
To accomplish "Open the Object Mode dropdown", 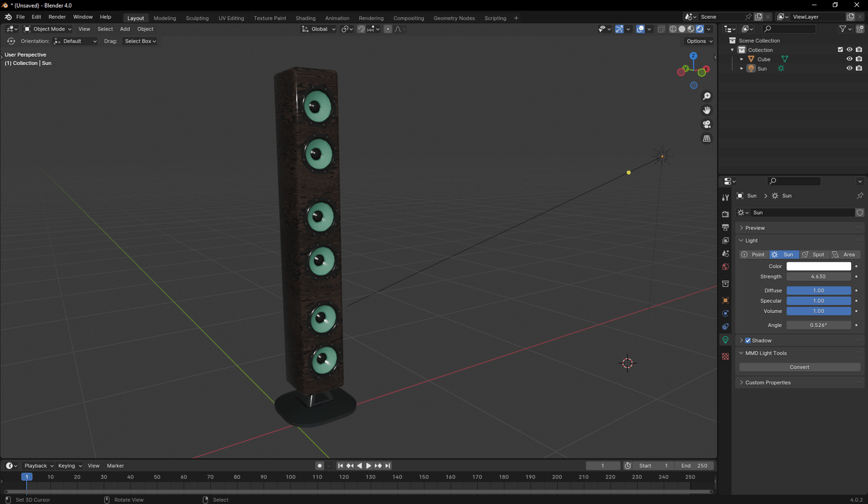I will (47, 29).
